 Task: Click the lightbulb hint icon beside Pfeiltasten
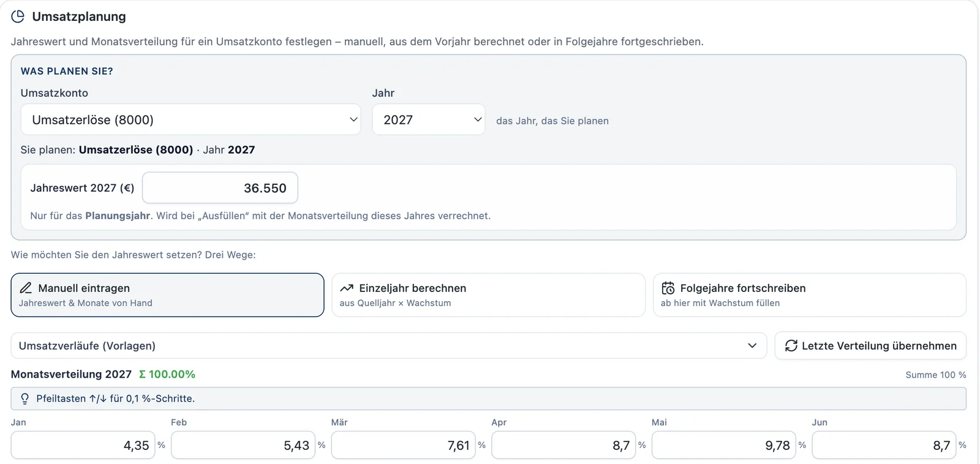point(25,399)
